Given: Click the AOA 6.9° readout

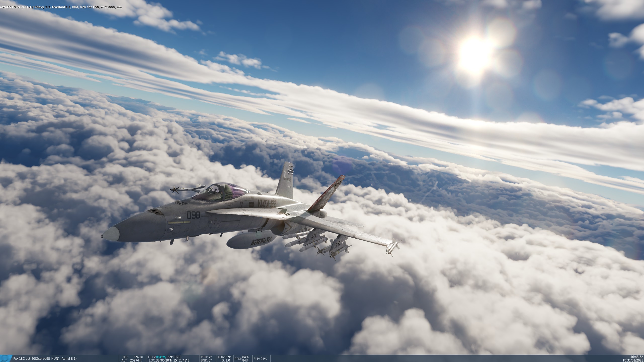Looking at the screenshot, I should [224, 357].
